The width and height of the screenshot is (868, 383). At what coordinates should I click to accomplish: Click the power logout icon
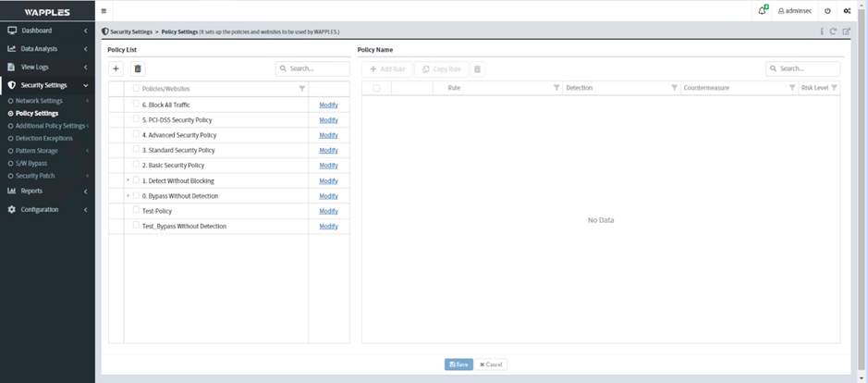[x=827, y=11]
